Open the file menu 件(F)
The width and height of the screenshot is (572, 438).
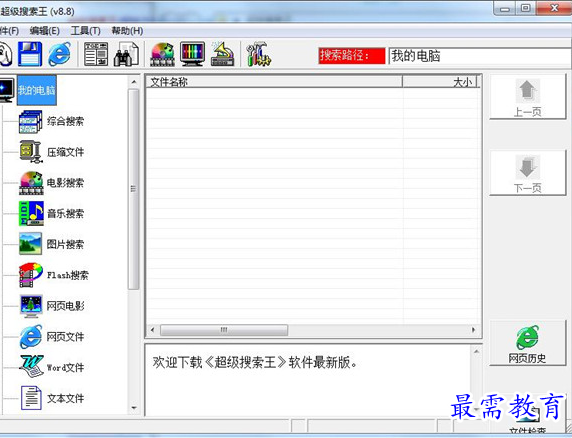(9, 31)
